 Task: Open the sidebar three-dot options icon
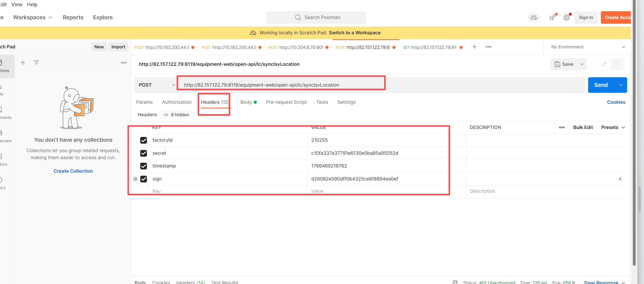click(x=124, y=63)
